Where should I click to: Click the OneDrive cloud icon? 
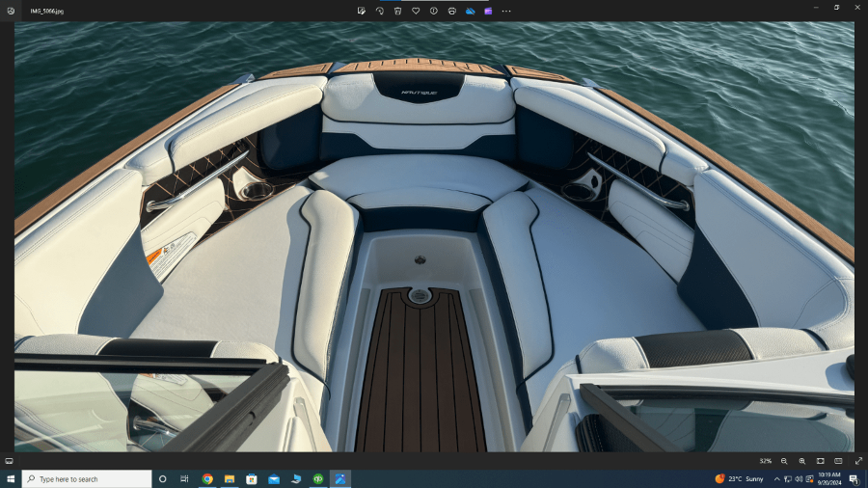point(470,11)
